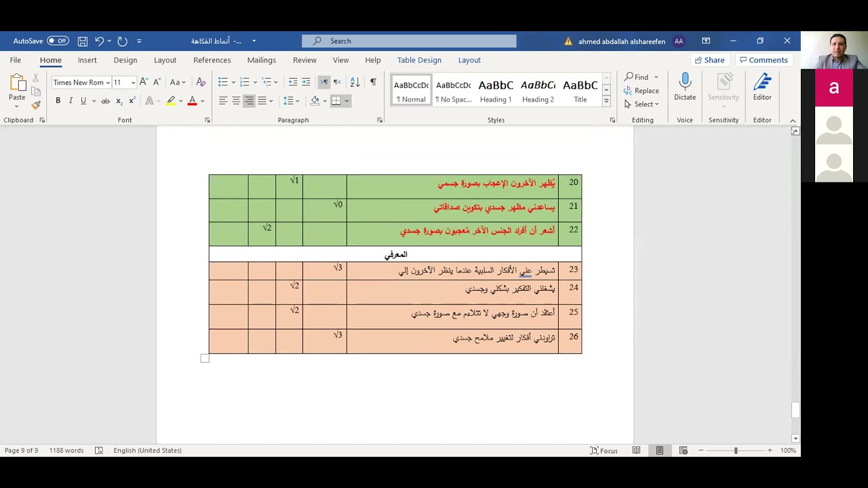Viewport: 868px width, 488px height.
Task: Open the Font dialog launcher
Action: tap(208, 120)
